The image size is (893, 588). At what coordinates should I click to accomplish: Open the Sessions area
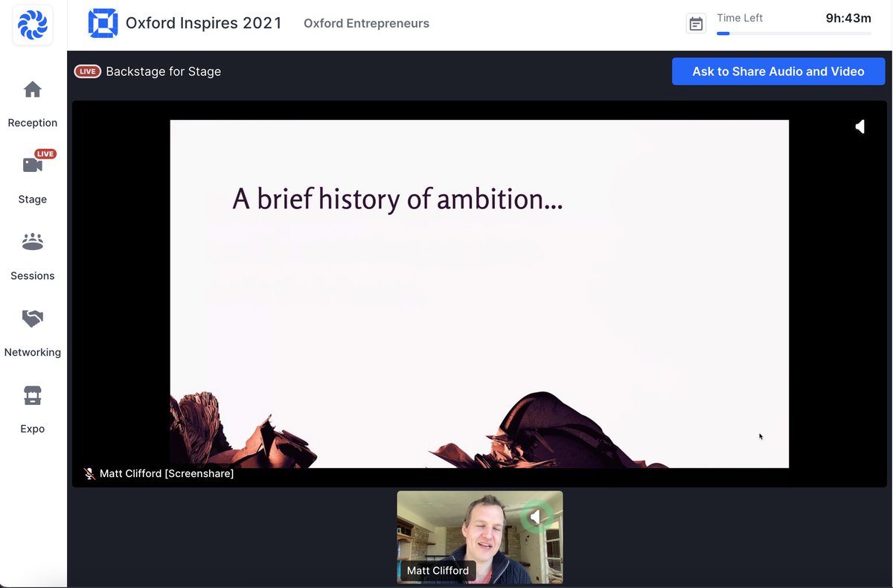[x=32, y=255]
